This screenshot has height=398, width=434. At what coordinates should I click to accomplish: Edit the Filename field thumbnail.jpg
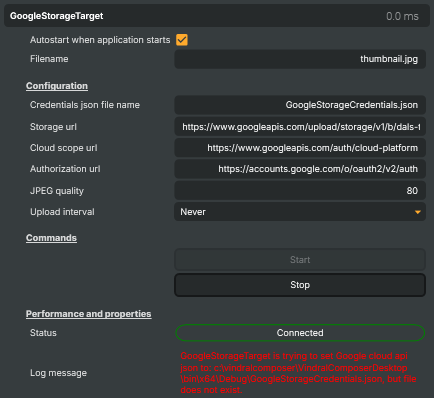tap(300, 59)
